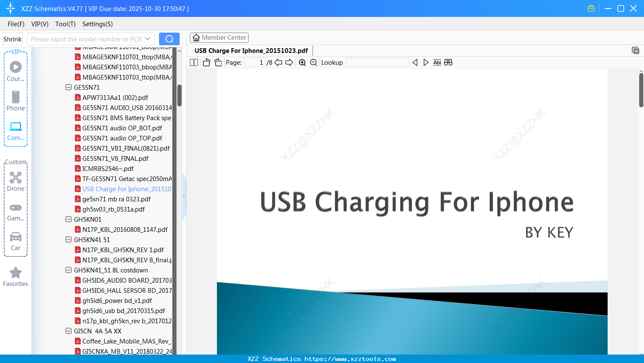Open the Member Center

tap(219, 38)
